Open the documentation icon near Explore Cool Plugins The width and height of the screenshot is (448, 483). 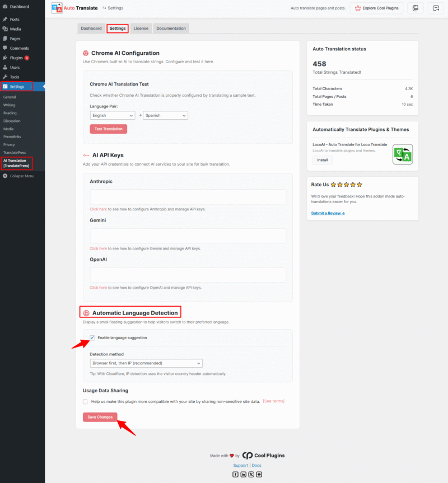tap(415, 8)
